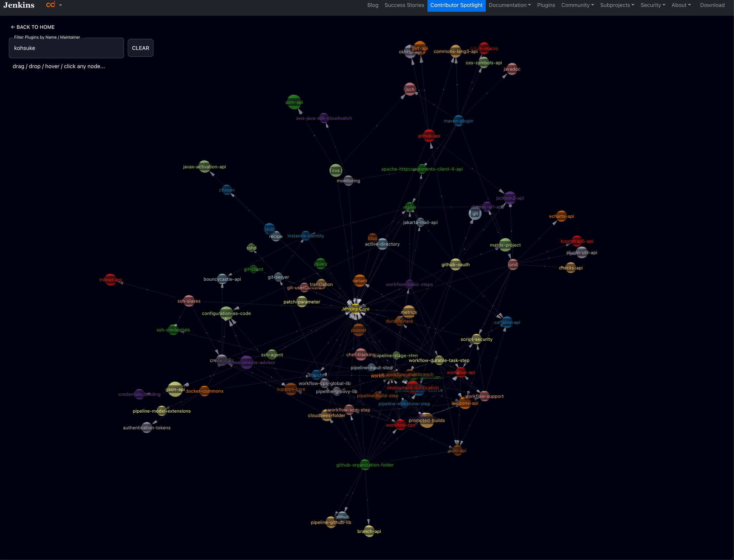
Task: Select the junit plugin node
Action: tap(513, 265)
